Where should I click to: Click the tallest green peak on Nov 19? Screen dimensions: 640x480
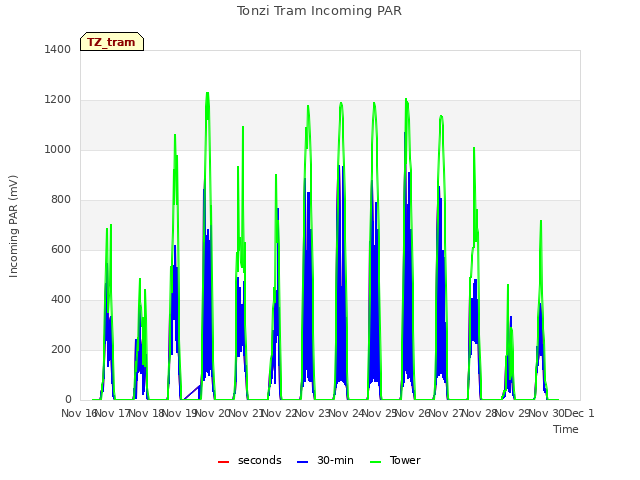[x=207, y=93]
